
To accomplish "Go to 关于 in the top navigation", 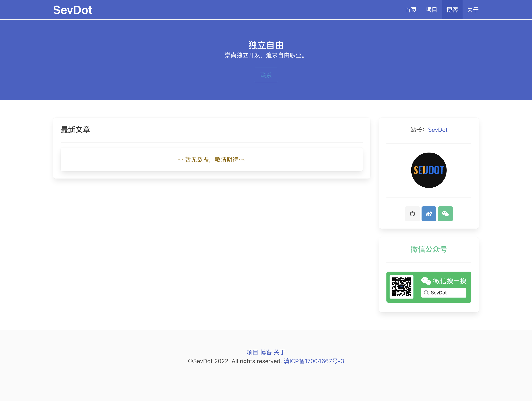I will [473, 10].
